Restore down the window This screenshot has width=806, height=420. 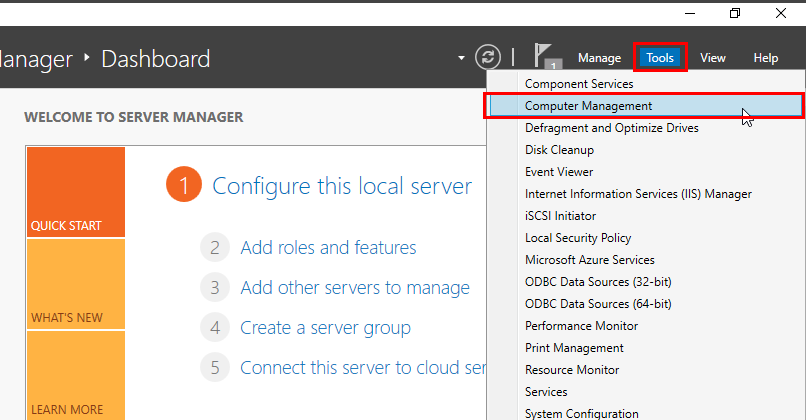(x=735, y=13)
